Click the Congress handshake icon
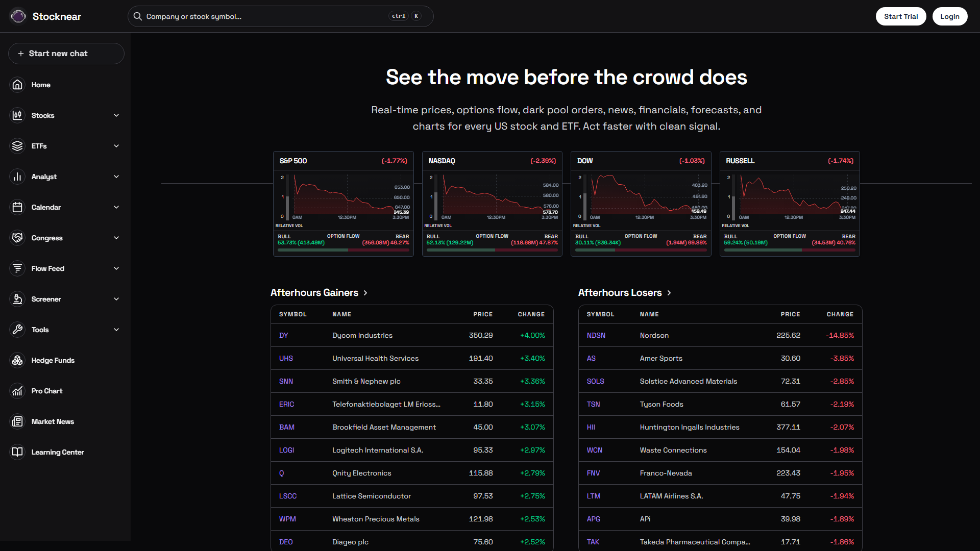 click(x=17, y=238)
